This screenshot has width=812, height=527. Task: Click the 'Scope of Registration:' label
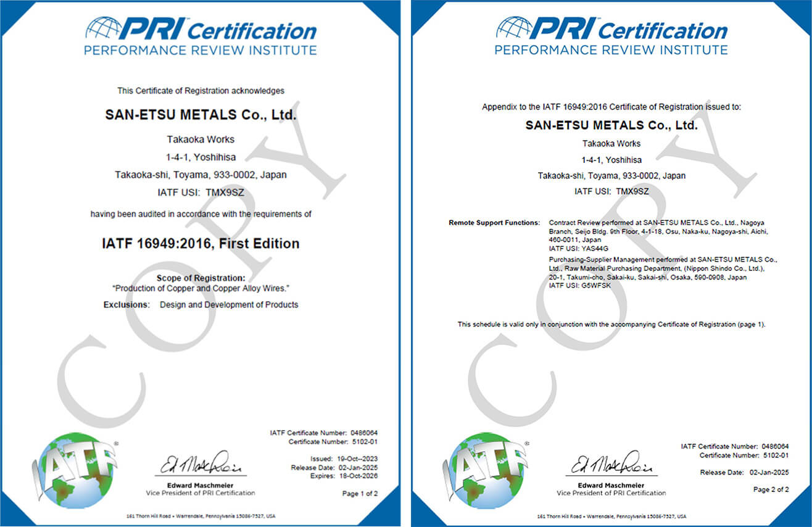201,278
